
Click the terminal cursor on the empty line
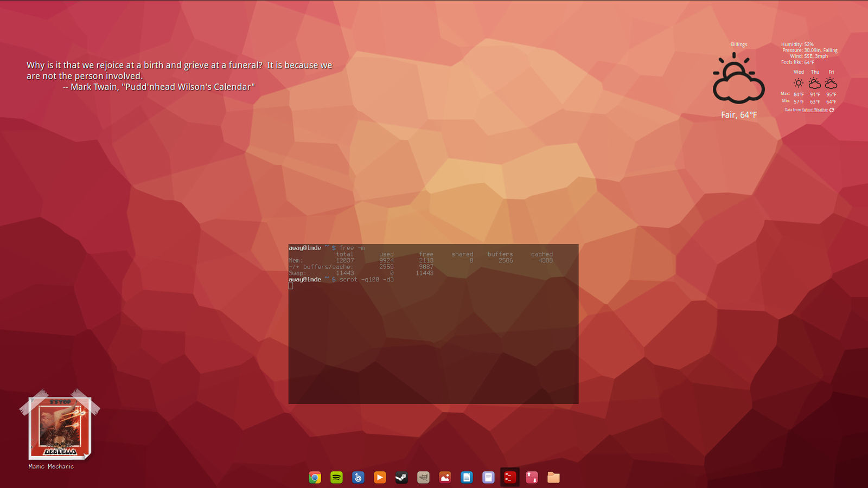click(291, 286)
